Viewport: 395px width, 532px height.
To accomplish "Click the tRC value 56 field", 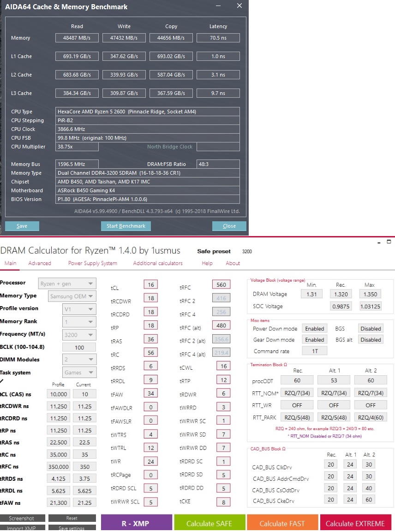I will 151,353.
